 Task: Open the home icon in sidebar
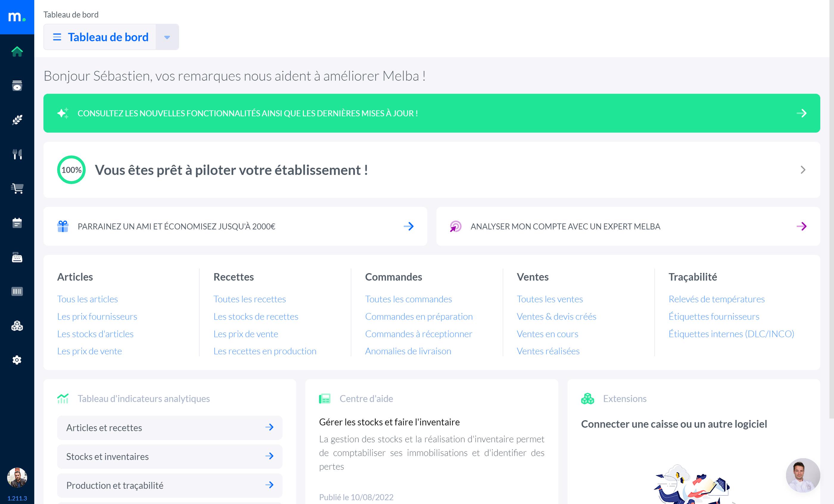tap(17, 52)
